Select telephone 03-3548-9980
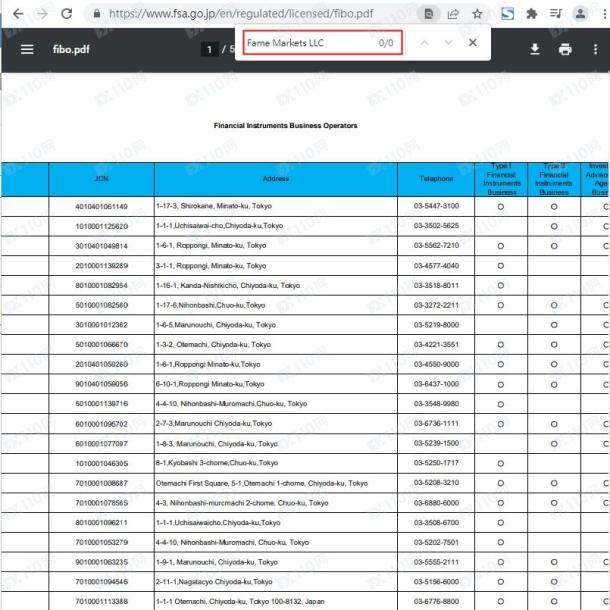Screen dimensions: 610x610 click(436, 404)
